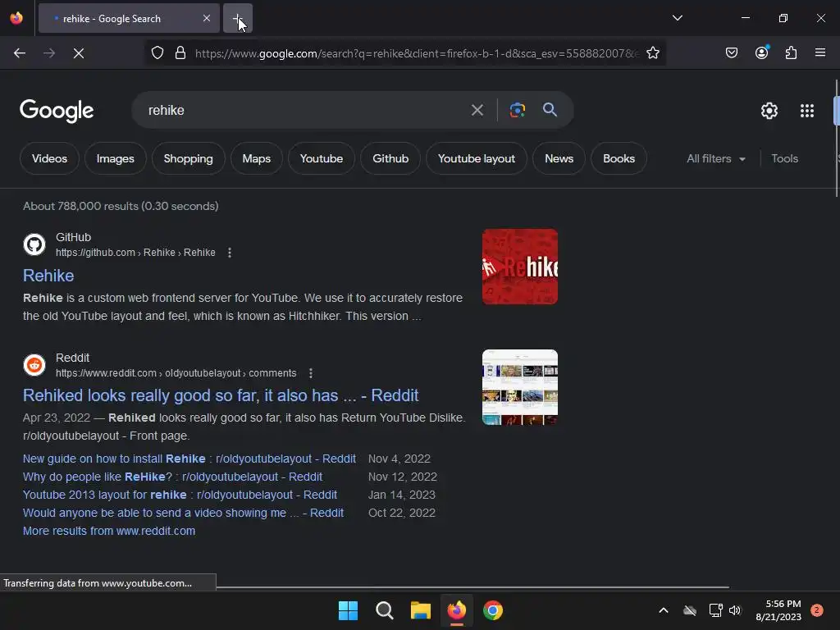The width and height of the screenshot is (840, 630).
Task: Close the rehike Google Search tab
Action: pos(206,18)
